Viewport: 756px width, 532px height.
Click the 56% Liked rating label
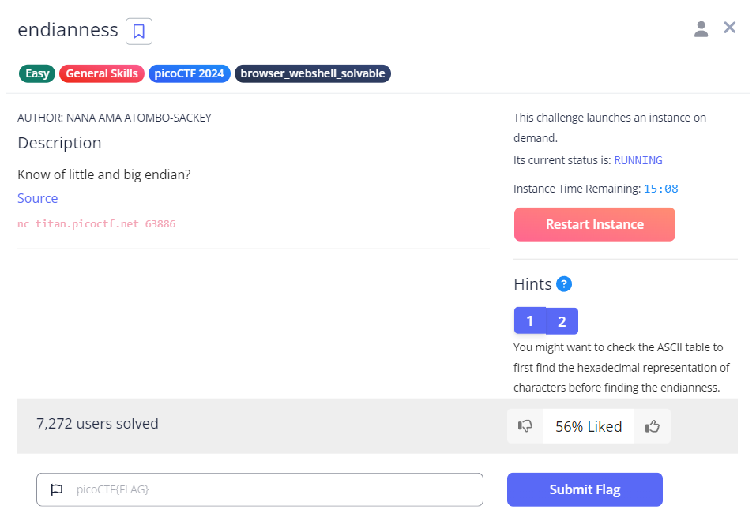589,426
